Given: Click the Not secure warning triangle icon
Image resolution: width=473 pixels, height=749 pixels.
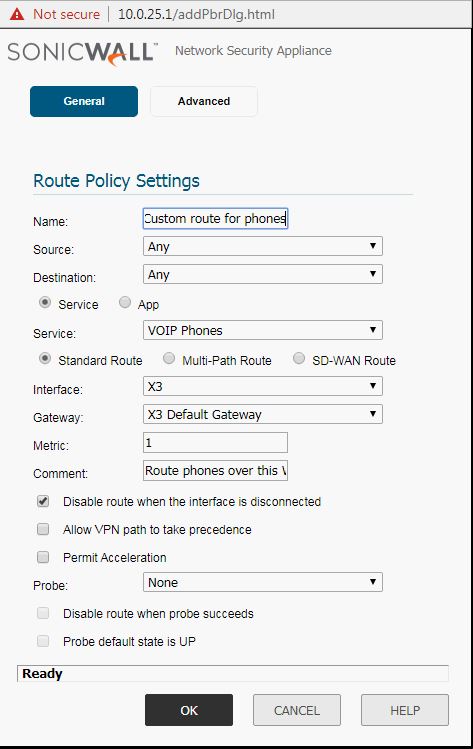Looking at the screenshot, I should (x=17, y=14).
